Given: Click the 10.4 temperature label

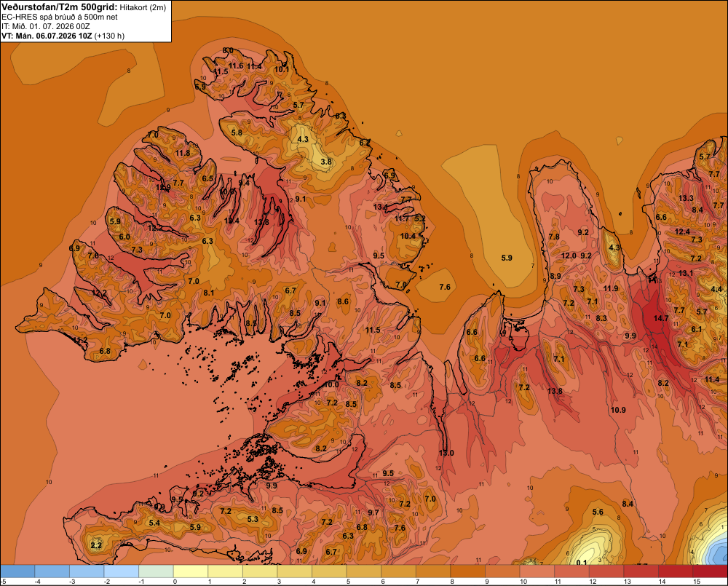Looking at the screenshot, I should click(x=408, y=236).
